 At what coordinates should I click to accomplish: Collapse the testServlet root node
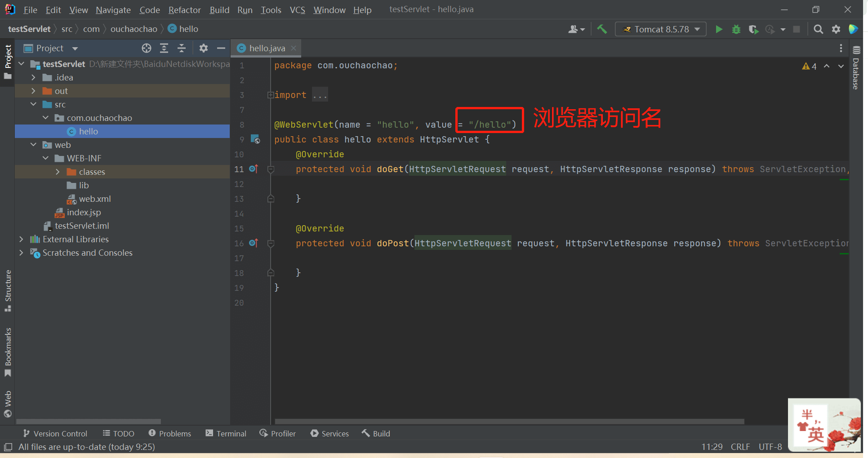[x=21, y=64]
